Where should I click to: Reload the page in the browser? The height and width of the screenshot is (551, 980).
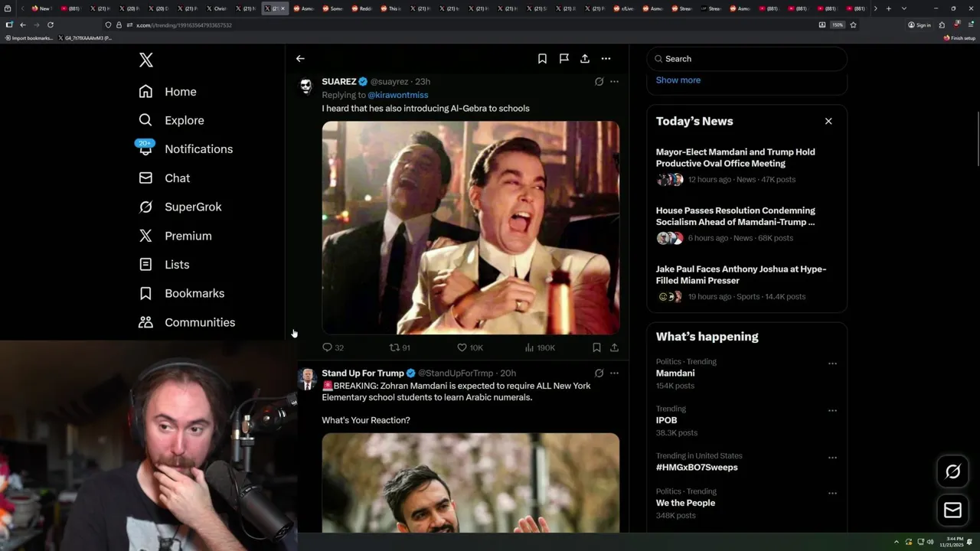(x=51, y=25)
